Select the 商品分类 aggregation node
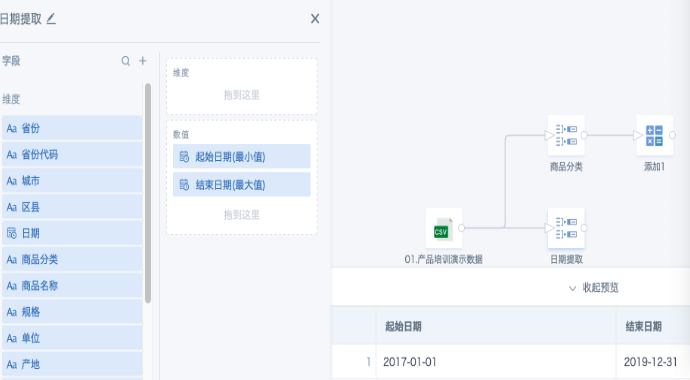The height and width of the screenshot is (380, 690). point(566,135)
